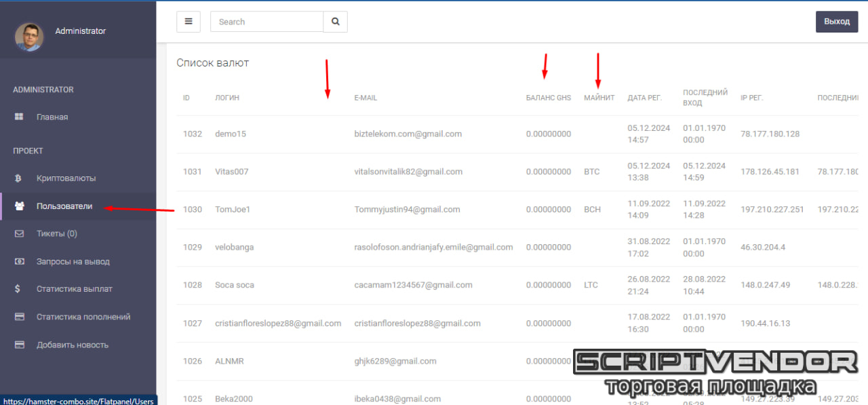Click the dollar icon beside Статистика выплат
Viewport: 868px width, 405px height.
coord(18,289)
